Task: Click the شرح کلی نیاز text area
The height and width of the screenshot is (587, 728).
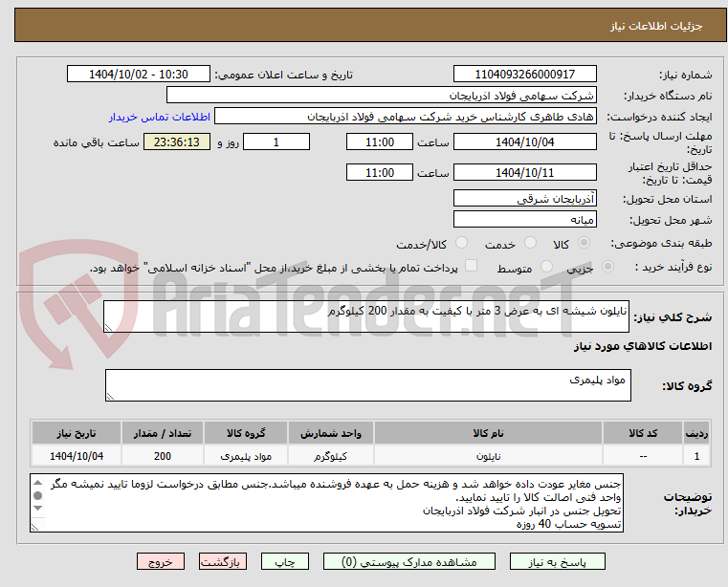Action: [x=366, y=316]
